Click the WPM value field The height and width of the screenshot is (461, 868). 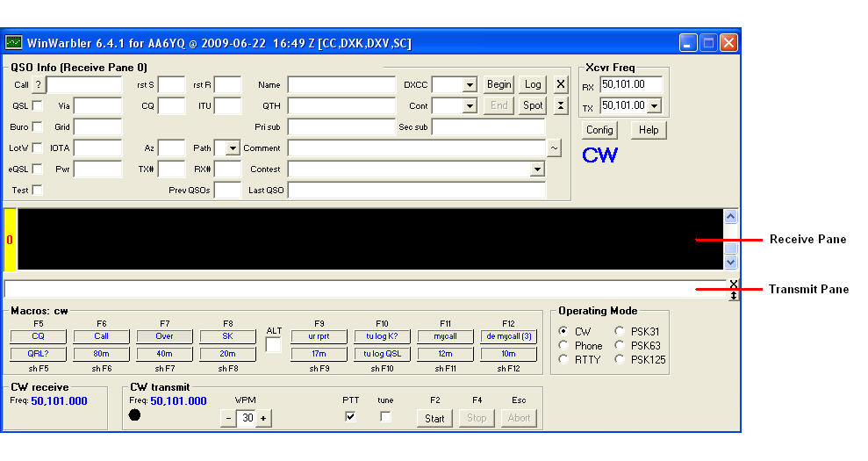pyautogui.click(x=247, y=418)
